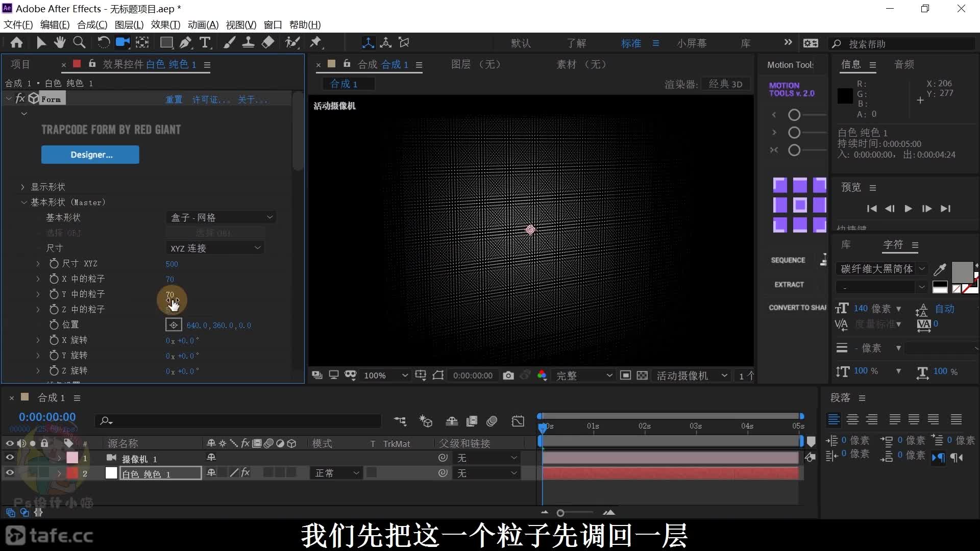Click the gray fill color swatch
This screenshot has width=980, height=551.
[962, 272]
